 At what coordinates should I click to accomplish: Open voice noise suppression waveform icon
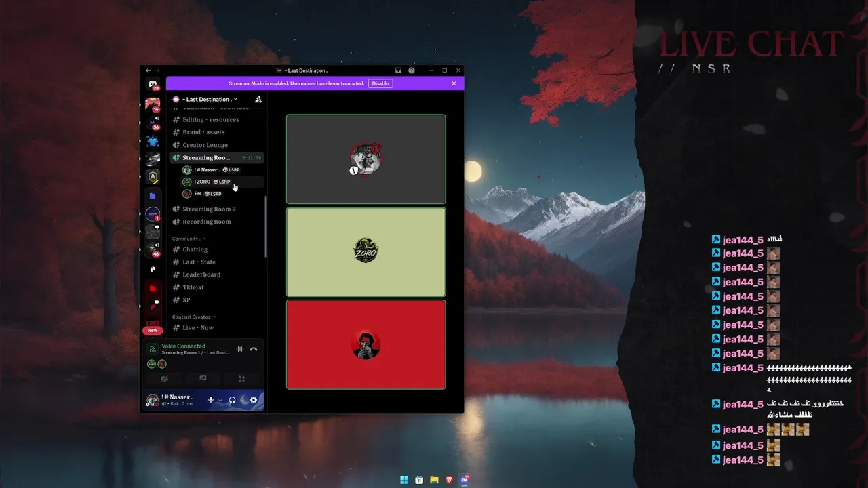point(239,349)
